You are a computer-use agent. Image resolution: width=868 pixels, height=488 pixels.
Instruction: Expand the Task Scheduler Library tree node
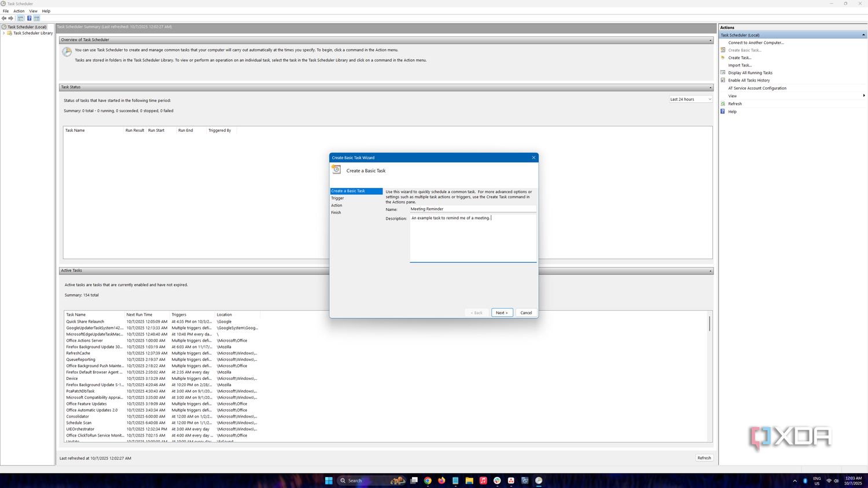pos(4,33)
